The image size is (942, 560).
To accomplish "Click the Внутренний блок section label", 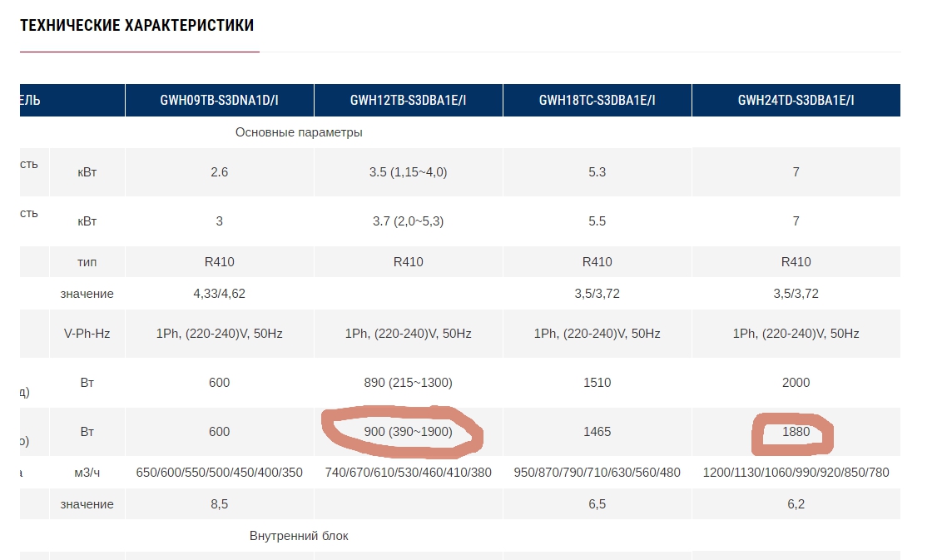I will click(x=299, y=536).
